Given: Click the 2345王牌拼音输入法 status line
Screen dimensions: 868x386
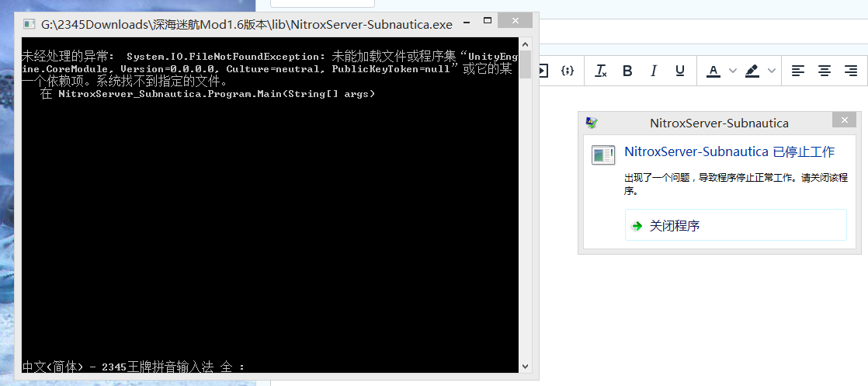Looking at the screenshot, I should click(x=133, y=367).
